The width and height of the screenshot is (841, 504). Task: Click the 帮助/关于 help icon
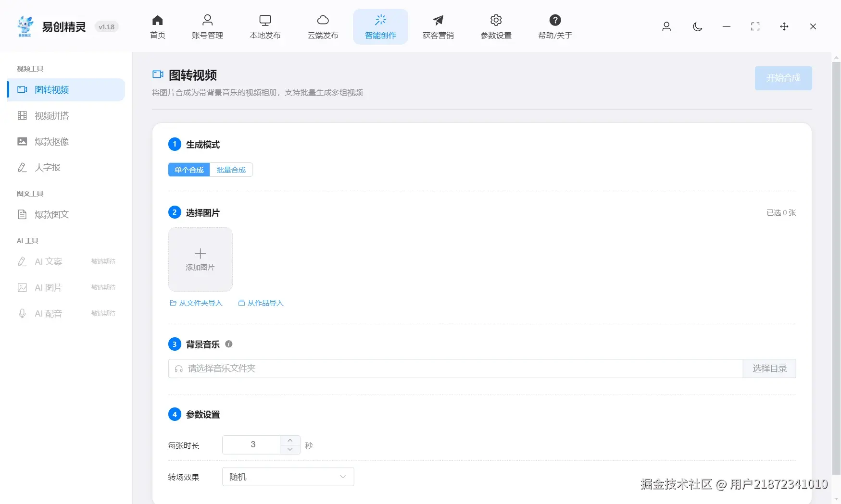555,26
